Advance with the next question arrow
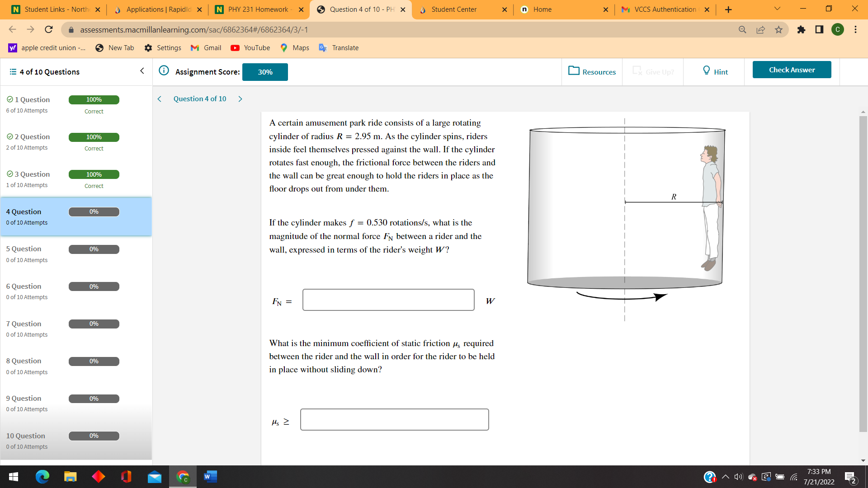The width and height of the screenshot is (868, 488). [240, 99]
